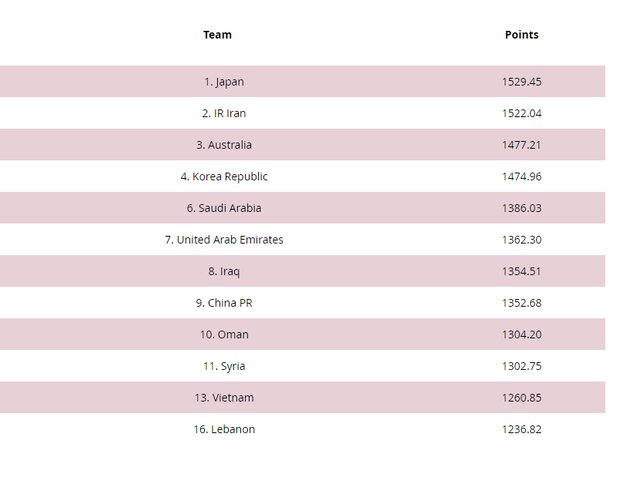The height and width of the screenshot is (484, 620).
Task: Click the 1386.03 points cell
Action: click(x=521, y=209)
